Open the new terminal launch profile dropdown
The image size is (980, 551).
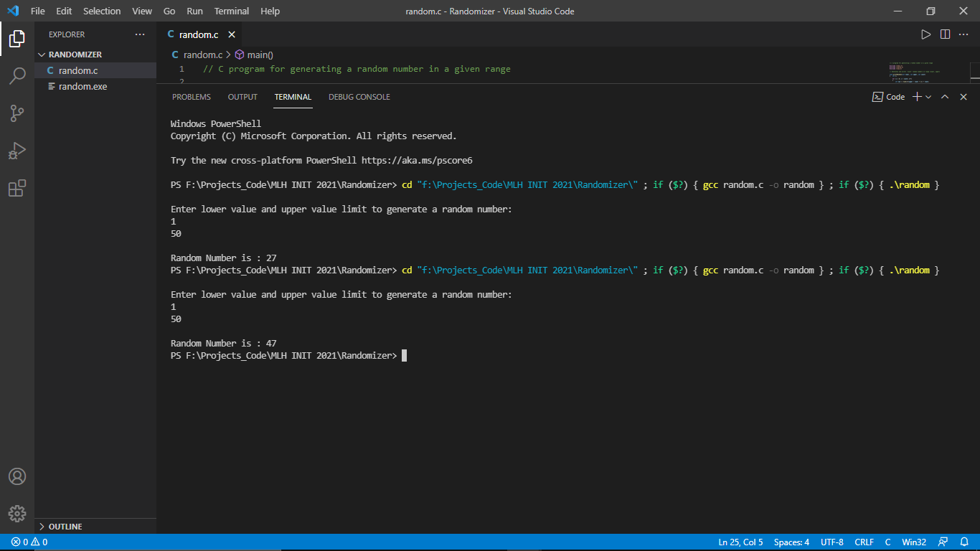928,97
